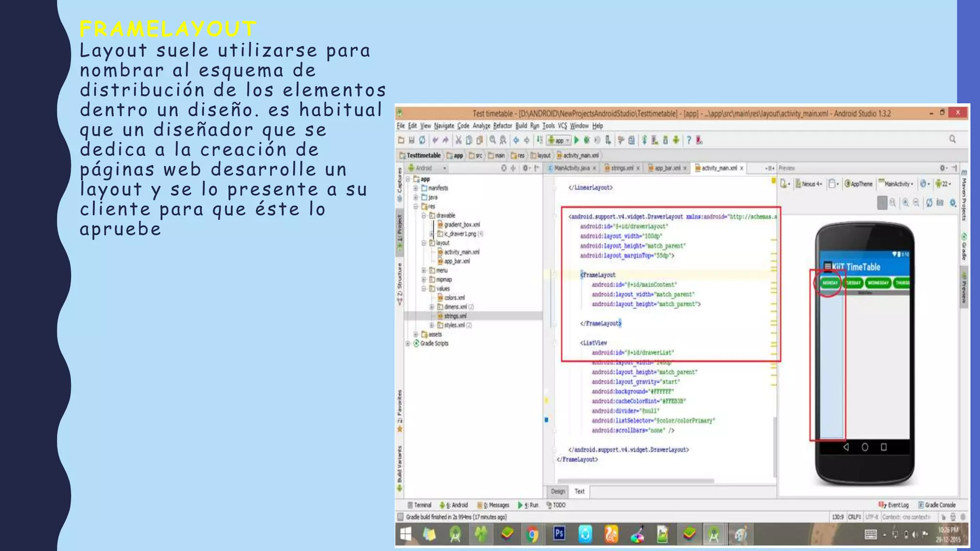Viewport: 980px width, 551px height.
Task: Expand the manifests folder node
Action: click(416, 188)
